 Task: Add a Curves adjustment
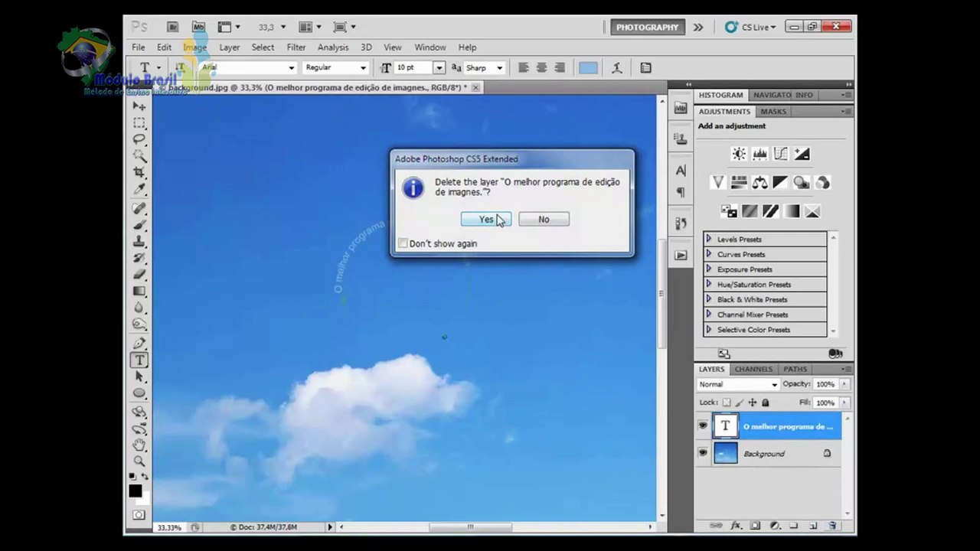(780, 154)
